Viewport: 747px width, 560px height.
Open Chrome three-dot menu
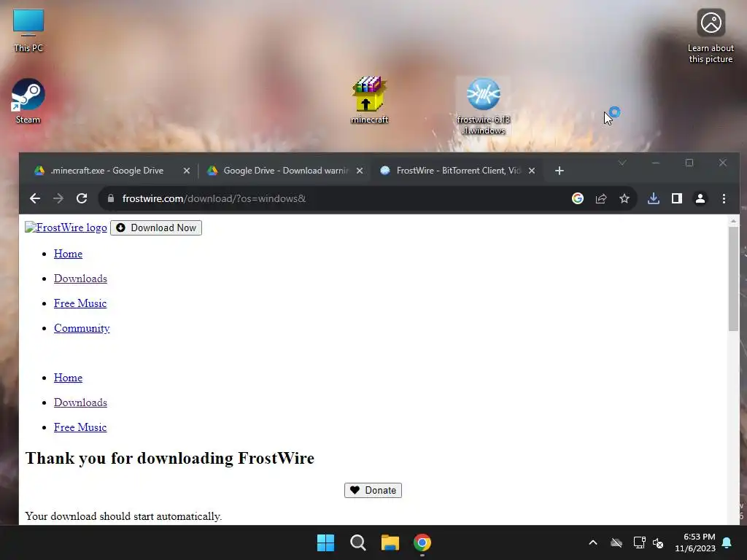tap(724, 198)
